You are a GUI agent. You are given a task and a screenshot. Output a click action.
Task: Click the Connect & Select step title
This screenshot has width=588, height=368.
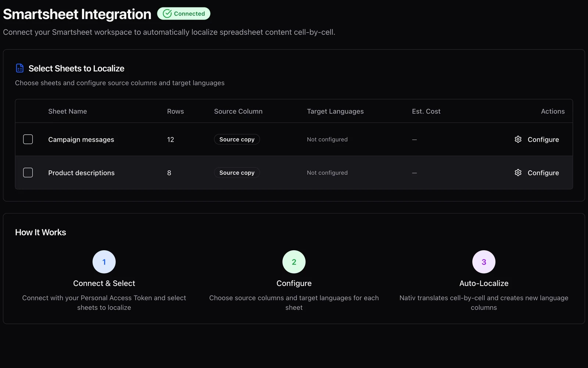click(x=104, y=283)
